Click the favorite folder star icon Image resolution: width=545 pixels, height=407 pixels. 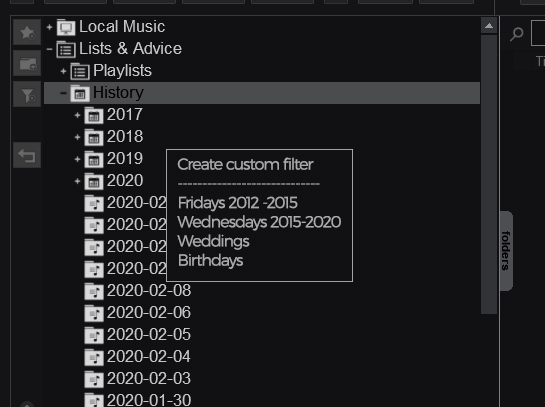click(27, 32)
